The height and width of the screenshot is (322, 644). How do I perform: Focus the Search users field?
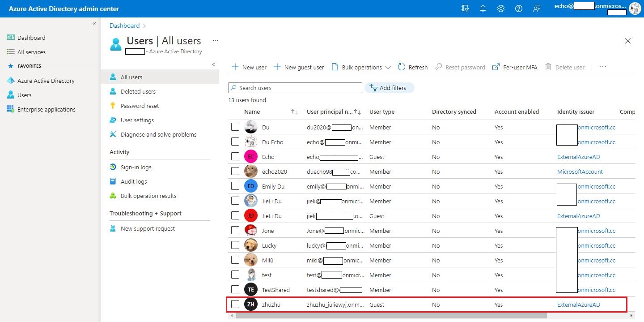pos(295,88)
